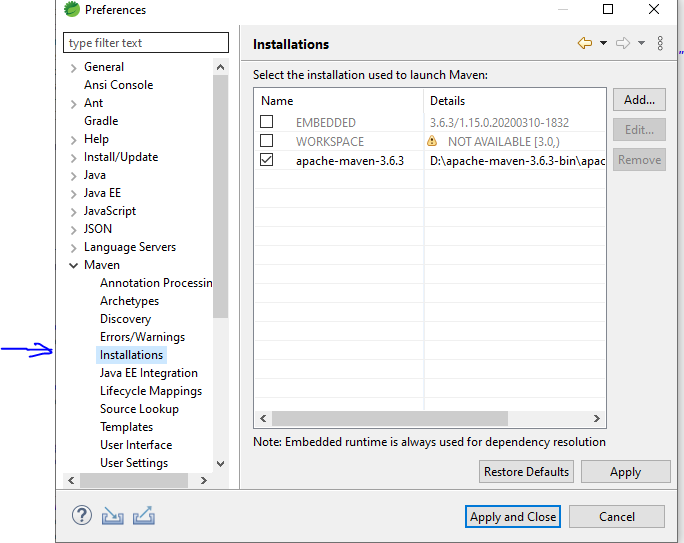Open Java EE Integration page
Screen dimensions: 684x543
click(x=149, y=373)
